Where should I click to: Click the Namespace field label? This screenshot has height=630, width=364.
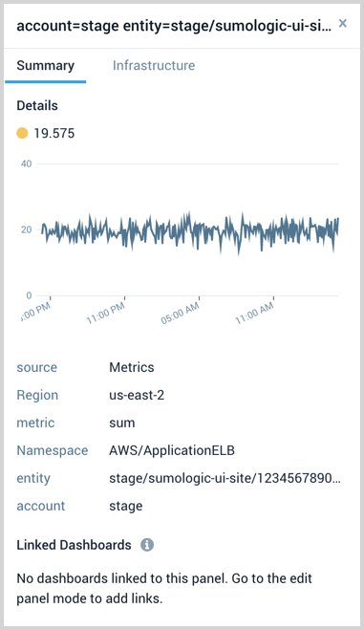tap(53, 450)
